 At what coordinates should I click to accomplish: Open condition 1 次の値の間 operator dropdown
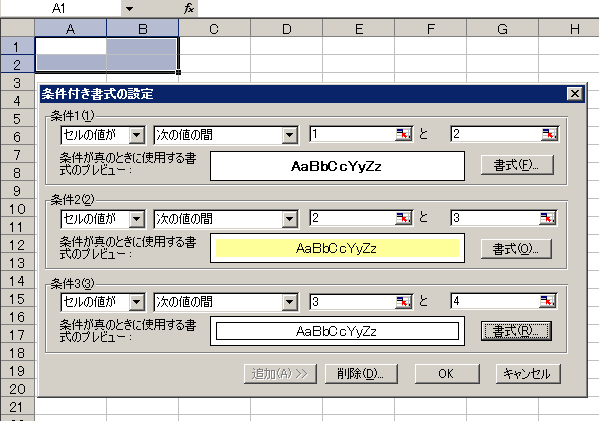pos(290,135)
